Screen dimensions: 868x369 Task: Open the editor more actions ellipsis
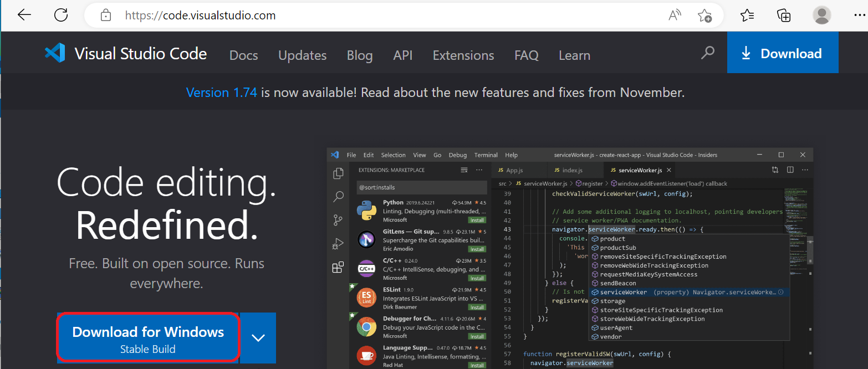pos(805,170)
